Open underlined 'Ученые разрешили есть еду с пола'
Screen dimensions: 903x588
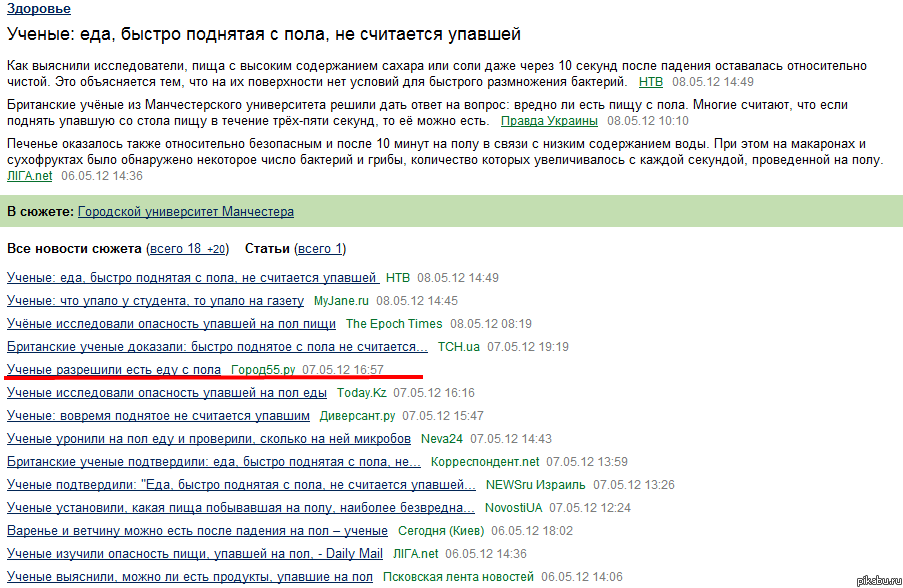(x=114, y=369)
